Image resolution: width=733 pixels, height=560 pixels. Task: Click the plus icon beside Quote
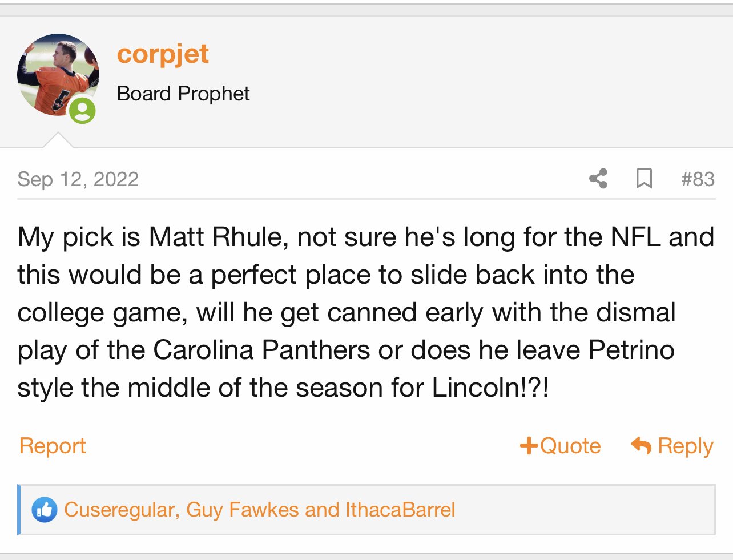(x=529, y=446)
